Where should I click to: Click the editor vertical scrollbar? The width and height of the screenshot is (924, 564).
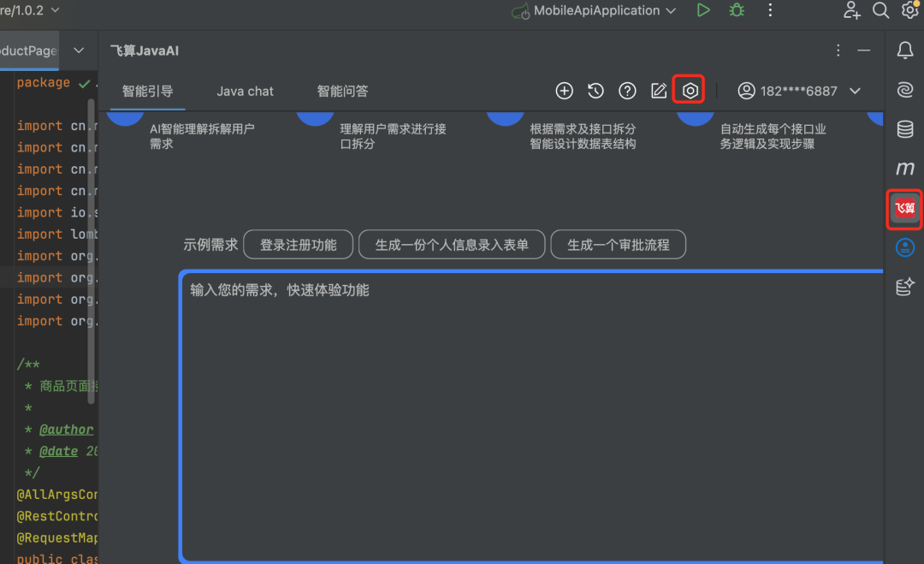click(91, 252)
